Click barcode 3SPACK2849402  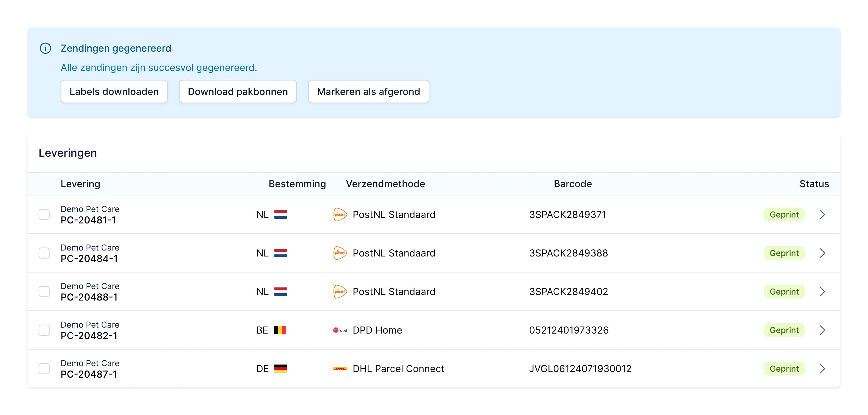(568, 292)
